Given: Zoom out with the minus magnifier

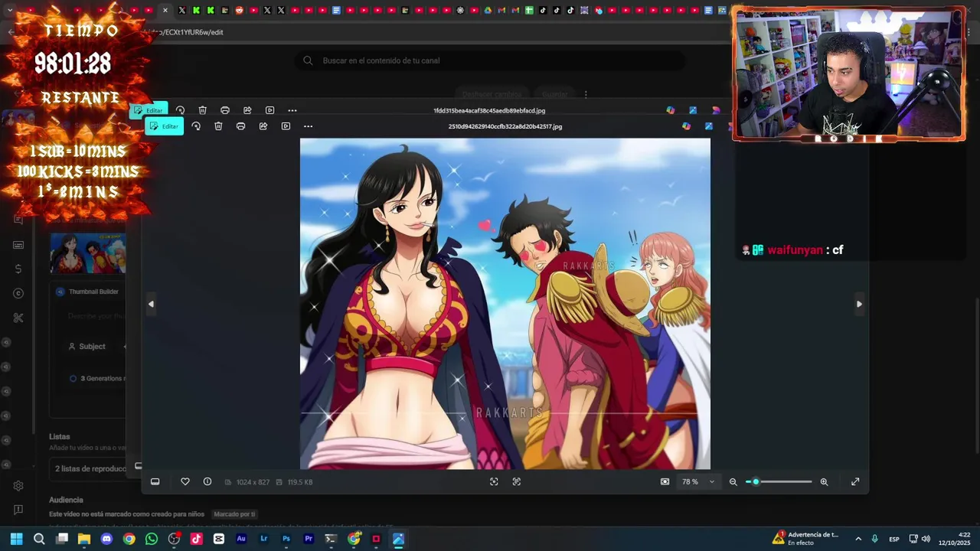Looking at the screenshot, I should [733, 481].
